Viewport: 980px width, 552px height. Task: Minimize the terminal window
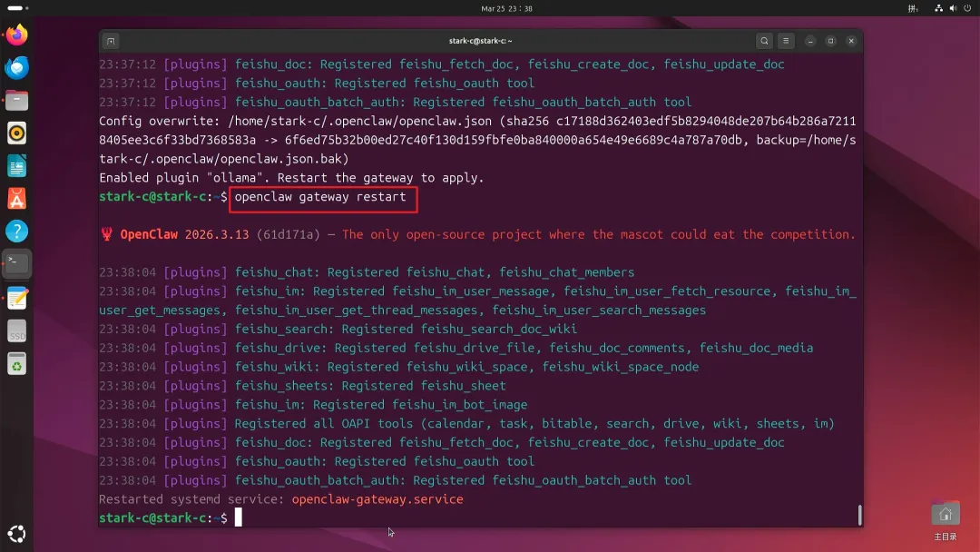pos(810,41)
